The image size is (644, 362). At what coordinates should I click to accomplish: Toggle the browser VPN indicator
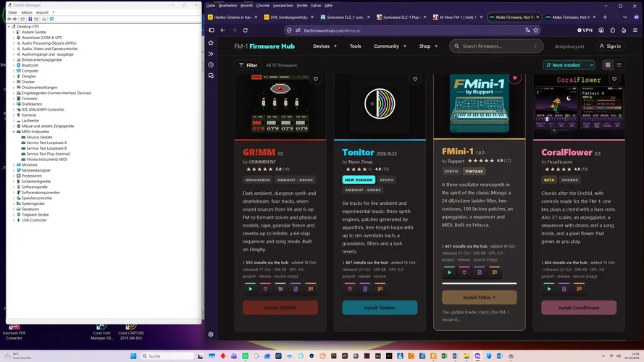point(585,30)
